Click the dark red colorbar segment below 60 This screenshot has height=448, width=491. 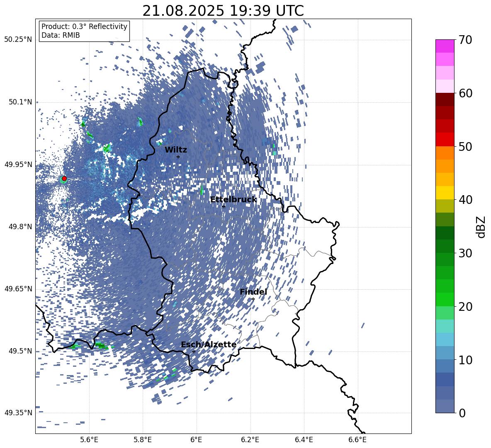(x=445, y=99)
